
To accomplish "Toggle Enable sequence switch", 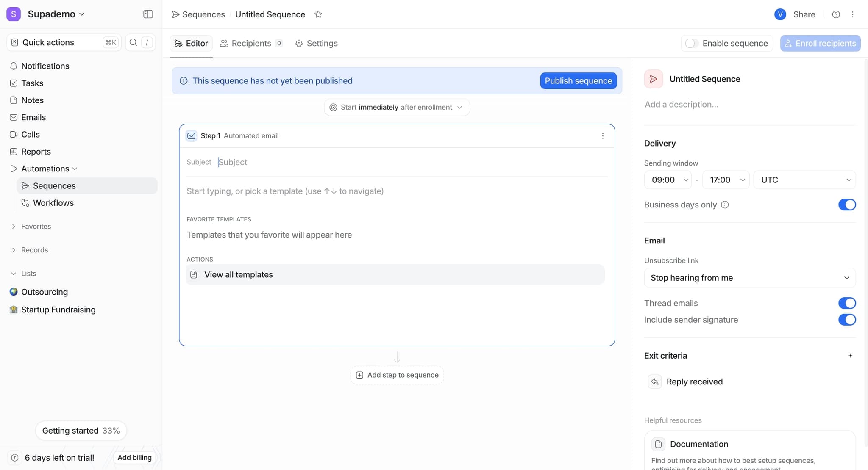I will [x=692, y=43].
